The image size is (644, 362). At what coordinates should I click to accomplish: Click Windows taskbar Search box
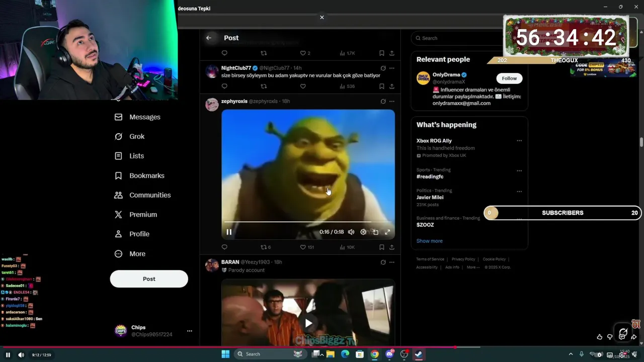click(x=271, y=354)
